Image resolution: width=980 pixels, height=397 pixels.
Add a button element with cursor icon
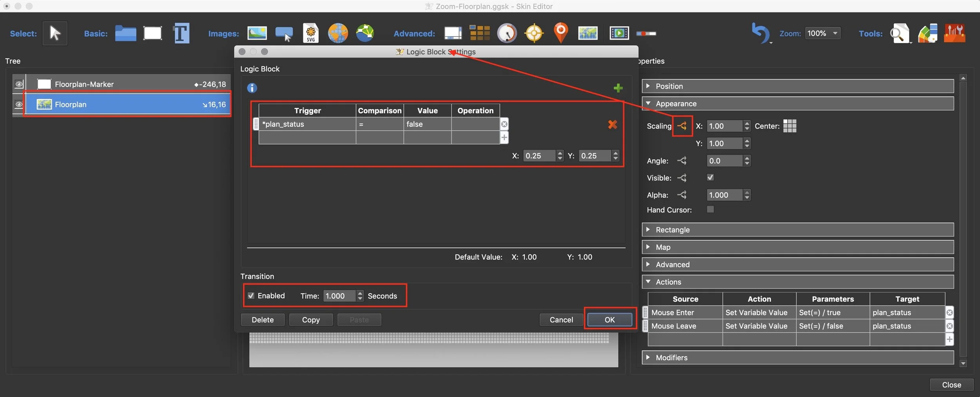click(x=284, y=34)
